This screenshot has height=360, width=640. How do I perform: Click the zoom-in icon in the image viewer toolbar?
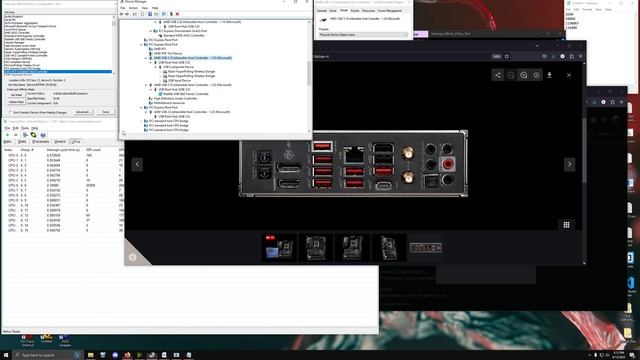524,75
